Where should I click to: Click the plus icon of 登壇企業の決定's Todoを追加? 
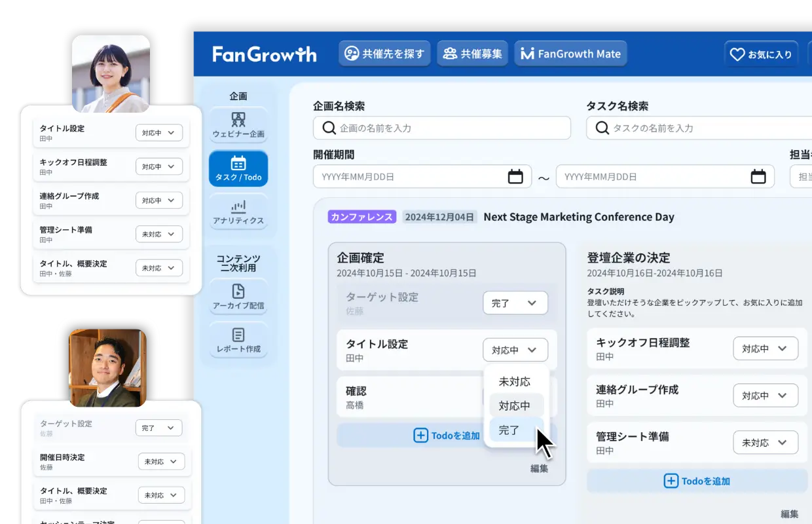click(671, 481)
